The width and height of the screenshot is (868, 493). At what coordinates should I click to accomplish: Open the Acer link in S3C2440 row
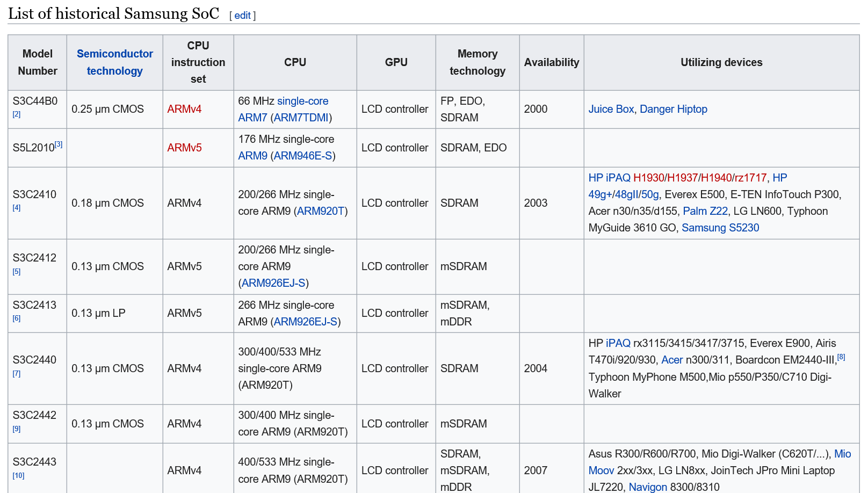[672, 360]
